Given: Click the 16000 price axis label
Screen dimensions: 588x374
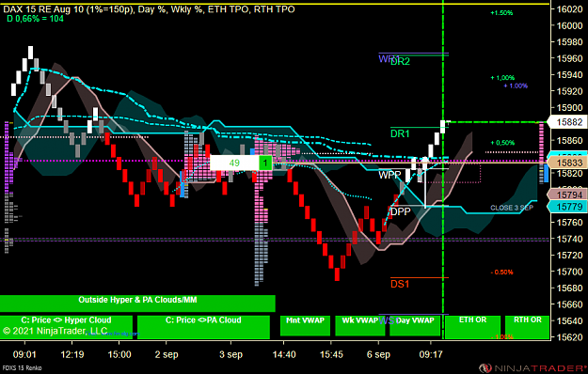Looking at the screenshot, I should (x=569, y=25).
